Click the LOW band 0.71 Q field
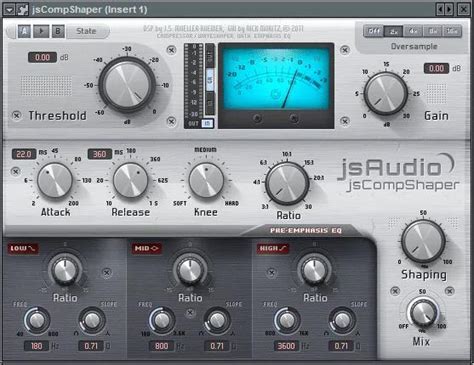 tap(91, 346)
